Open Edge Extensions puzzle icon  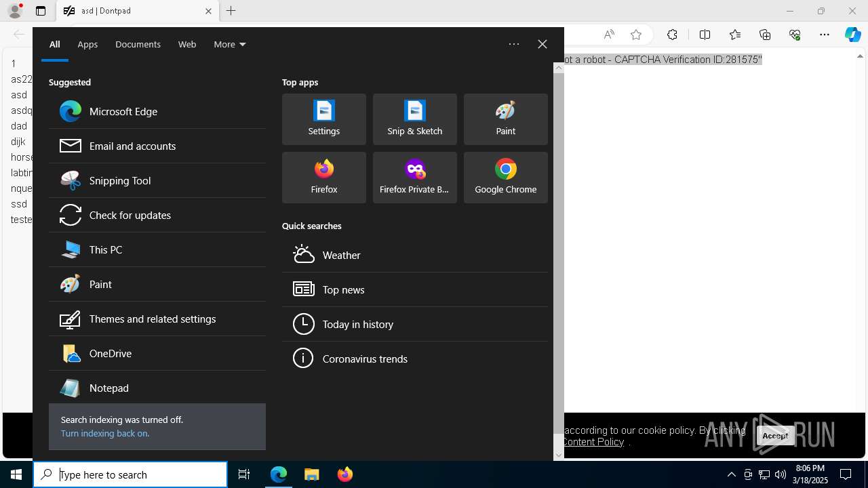pos(672,35)
